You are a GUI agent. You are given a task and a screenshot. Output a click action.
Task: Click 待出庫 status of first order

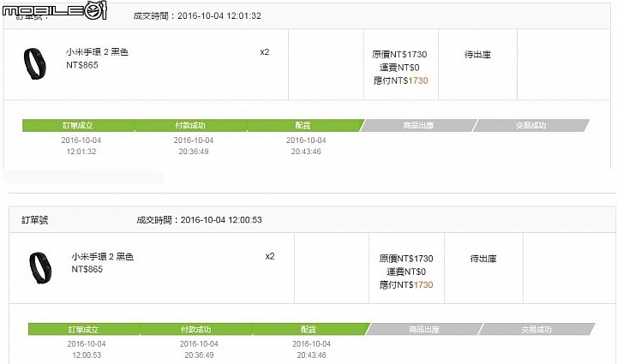pos(477,55)
